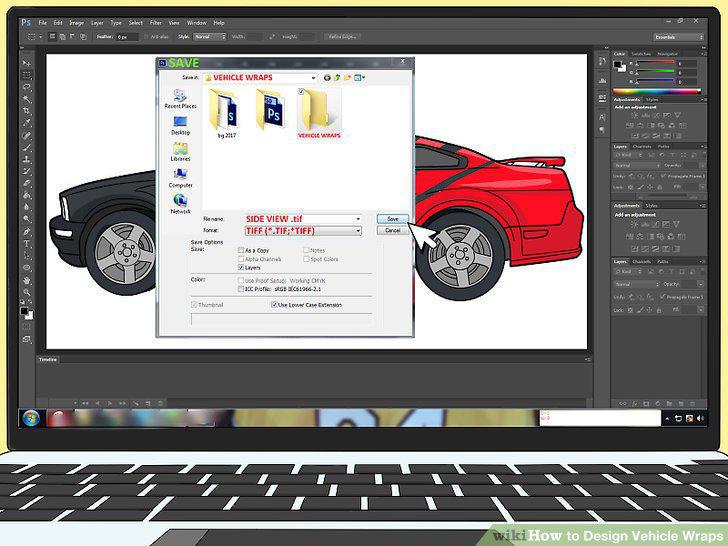Change screen mode icon in toolbar
The image size is (728, 546).
pos(26,339)
